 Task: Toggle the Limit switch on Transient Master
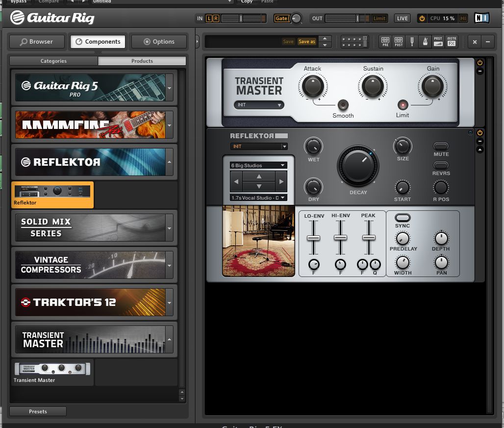coord(403,105)
